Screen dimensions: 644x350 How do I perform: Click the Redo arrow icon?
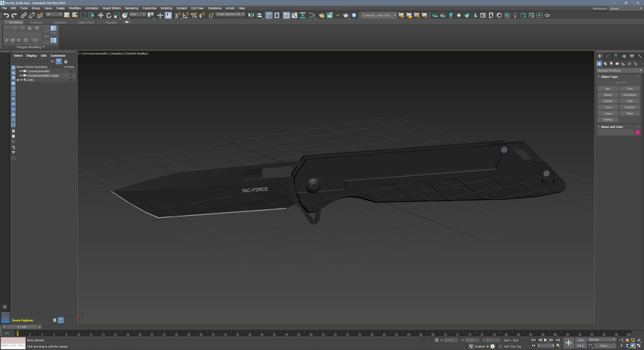(14, 15)
